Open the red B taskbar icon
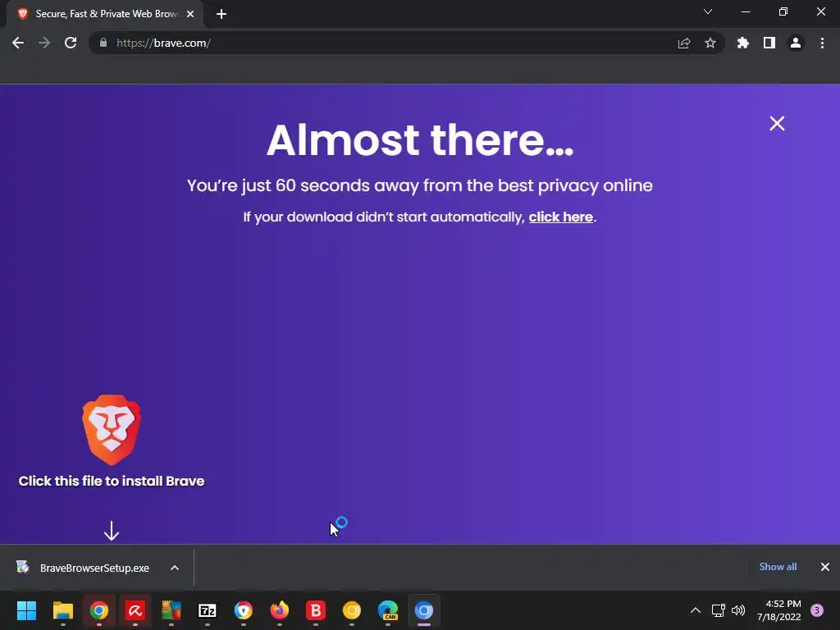 pos(316,610)
